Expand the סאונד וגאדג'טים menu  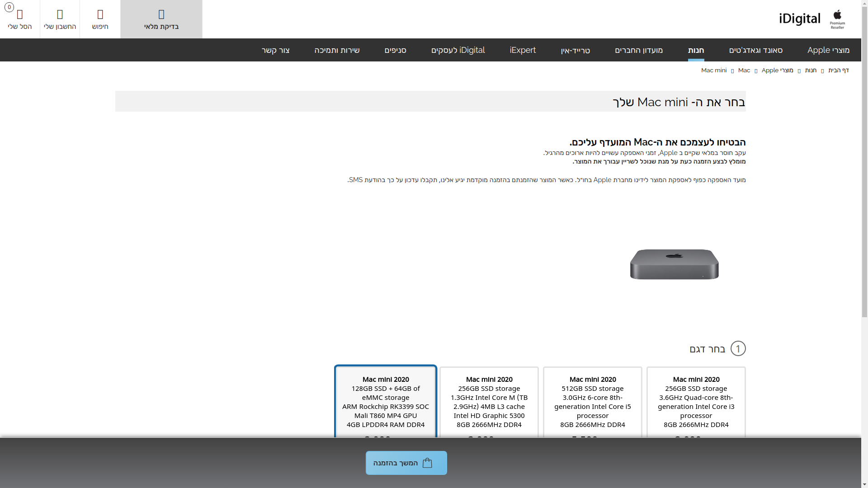[x=755, y=50]
